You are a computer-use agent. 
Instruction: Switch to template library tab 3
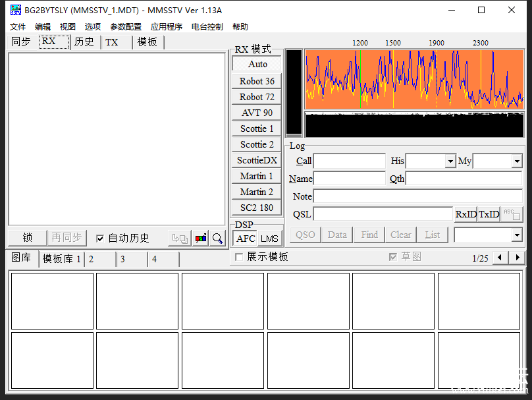pos(132,260)
